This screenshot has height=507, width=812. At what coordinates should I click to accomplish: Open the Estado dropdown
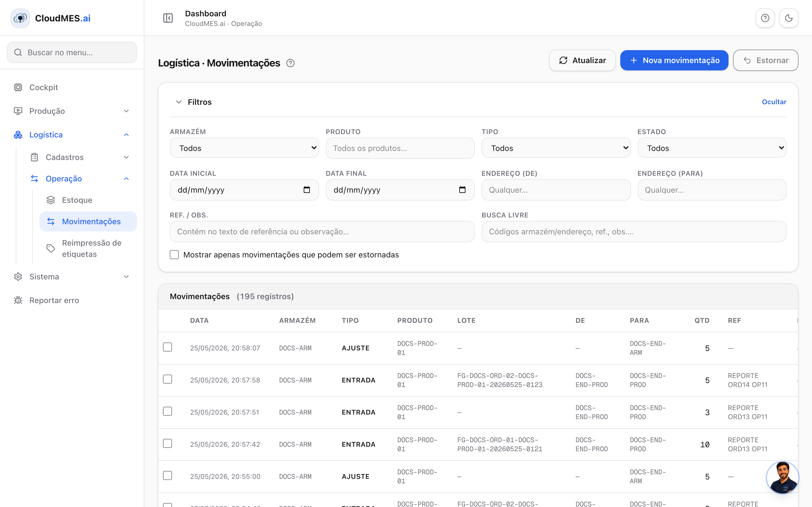tap(712, 148)
